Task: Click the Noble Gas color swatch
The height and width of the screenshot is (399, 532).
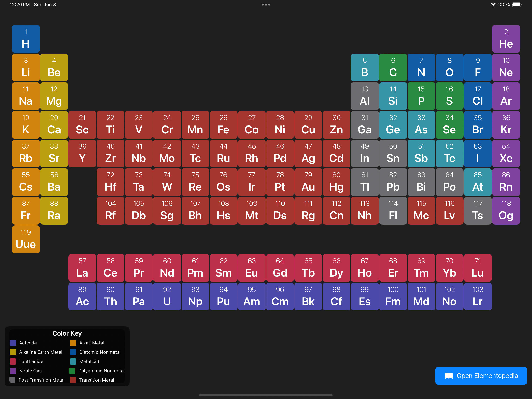Action: point(13,371)
